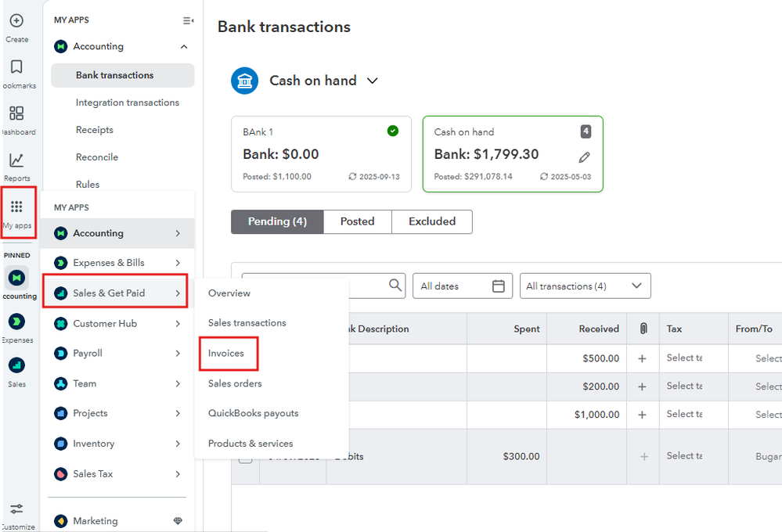This screenshot has height=532, width=782.
Task: Click the Tax column header
Action: 674,329
